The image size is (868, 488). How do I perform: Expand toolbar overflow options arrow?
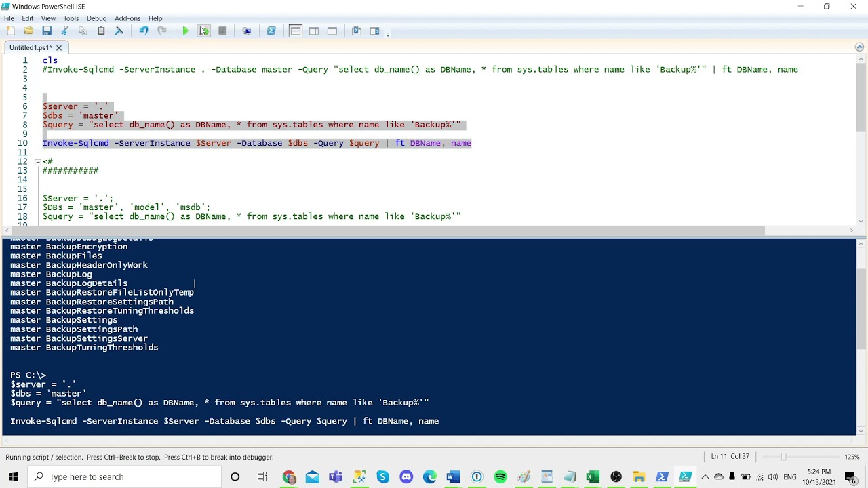click(x=388, y=33)
